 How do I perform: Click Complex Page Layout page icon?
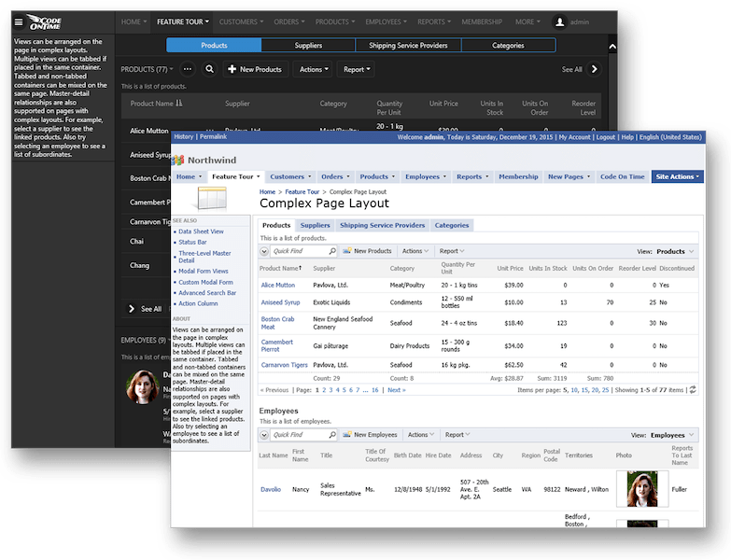coord(212,199)
